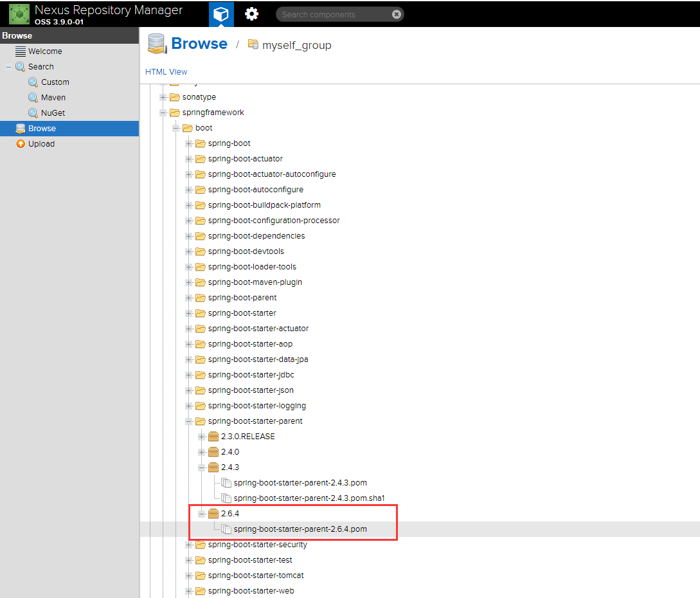The image size is (700, 598).
Task: Expand the 2.4.0 version node
Action: click(x=202, y=453)
